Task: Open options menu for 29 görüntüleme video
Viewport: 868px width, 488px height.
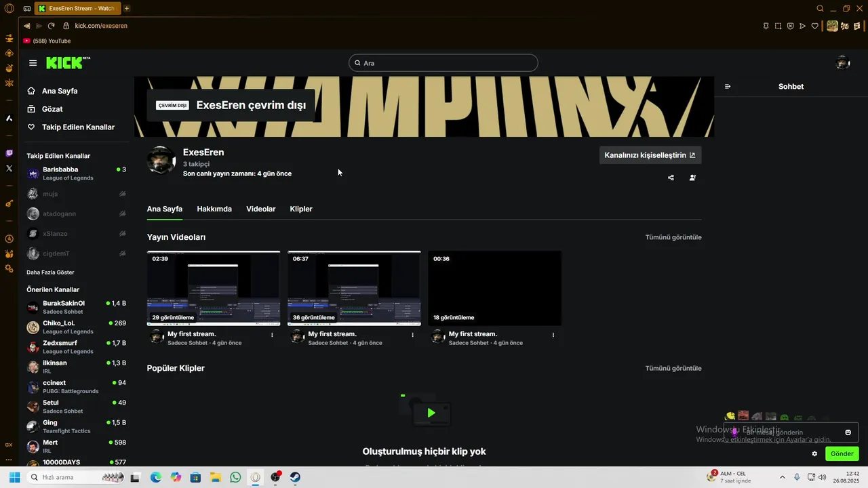Action: tap(272, 335)
